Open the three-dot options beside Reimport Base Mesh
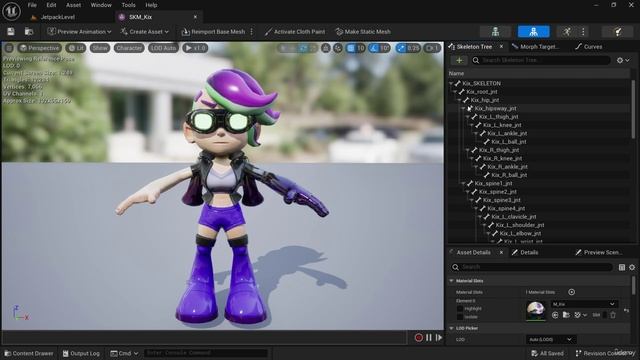The width and height of the screenshot is (640, 360). (251, 31)
